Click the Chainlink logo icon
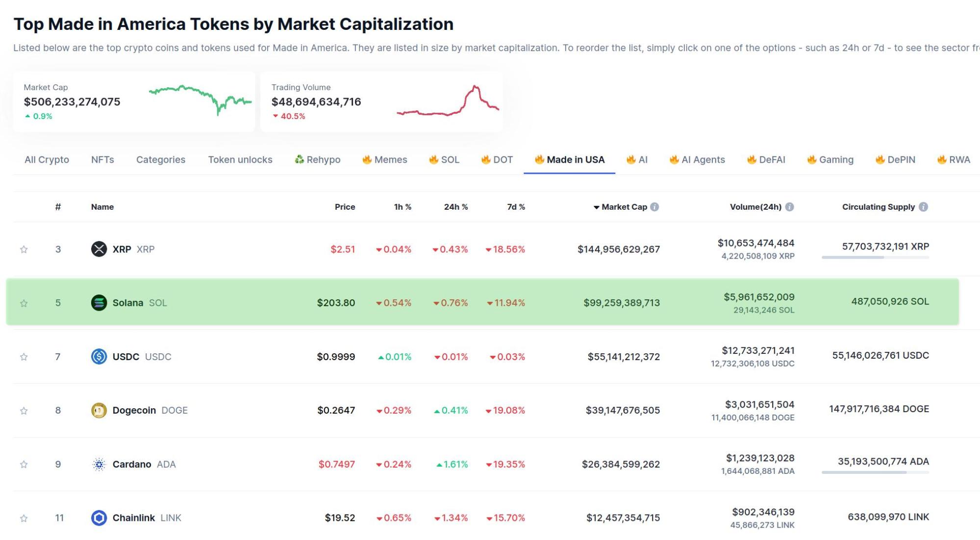The image size is (980, 540). click(99, 517)
